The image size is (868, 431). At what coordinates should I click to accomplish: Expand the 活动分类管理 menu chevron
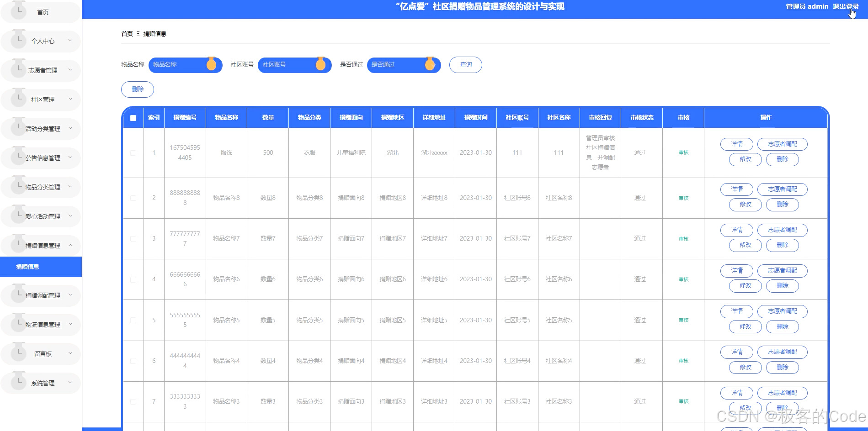point(70,128)
